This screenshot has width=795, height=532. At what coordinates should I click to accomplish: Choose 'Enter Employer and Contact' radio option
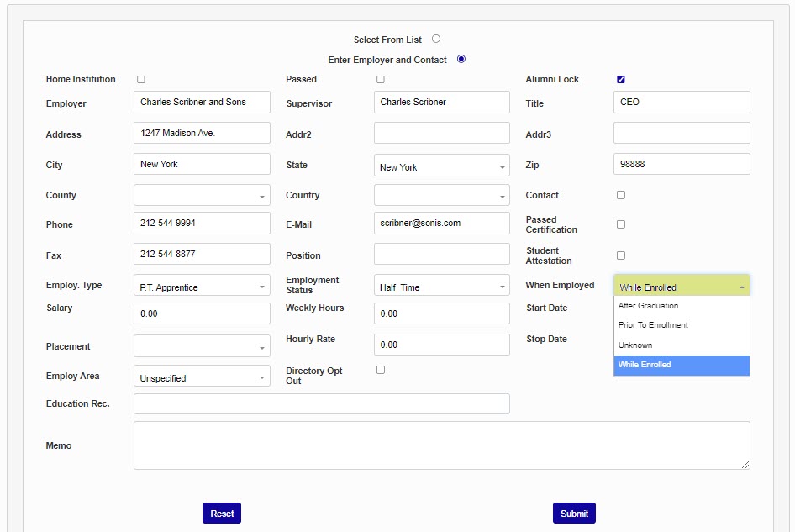pos(461,59)
